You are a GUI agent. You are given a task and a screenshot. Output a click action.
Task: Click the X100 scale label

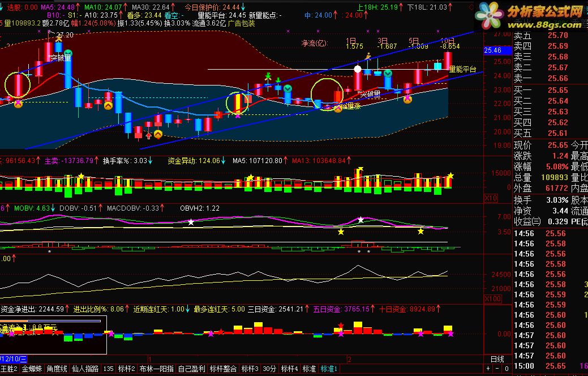[493, 298]
